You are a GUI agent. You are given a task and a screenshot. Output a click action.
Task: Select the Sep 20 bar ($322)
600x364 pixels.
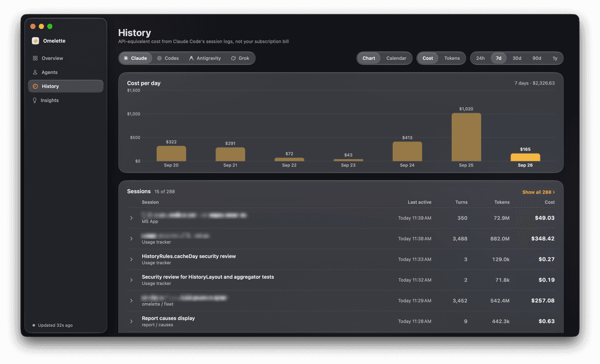[x=171, y=153]
